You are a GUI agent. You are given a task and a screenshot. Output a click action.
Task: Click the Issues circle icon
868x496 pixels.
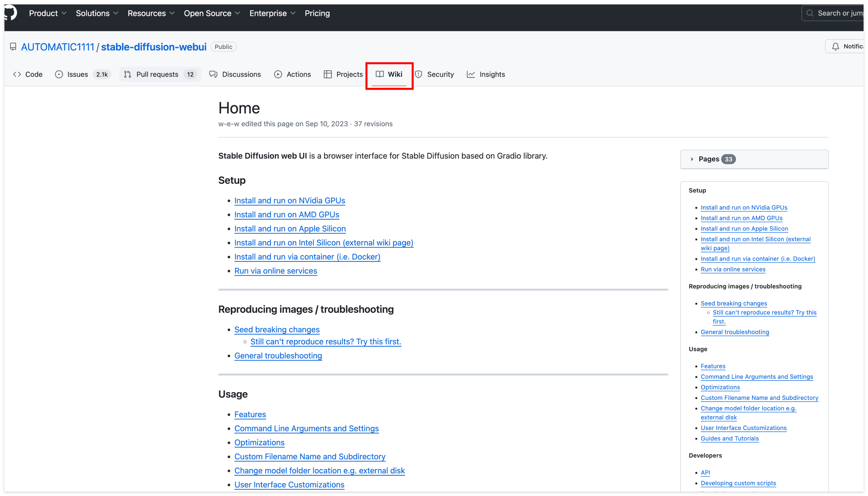pos(59,74)
